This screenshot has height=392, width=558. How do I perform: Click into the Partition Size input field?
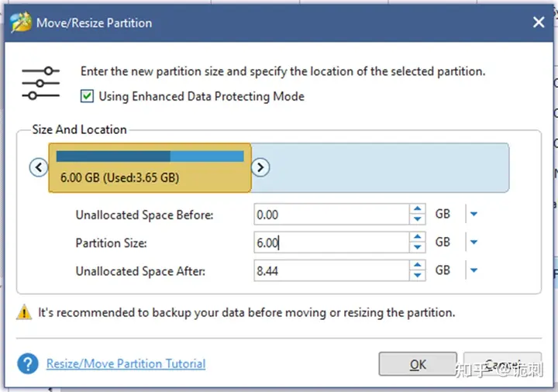(x=332, y=242)
